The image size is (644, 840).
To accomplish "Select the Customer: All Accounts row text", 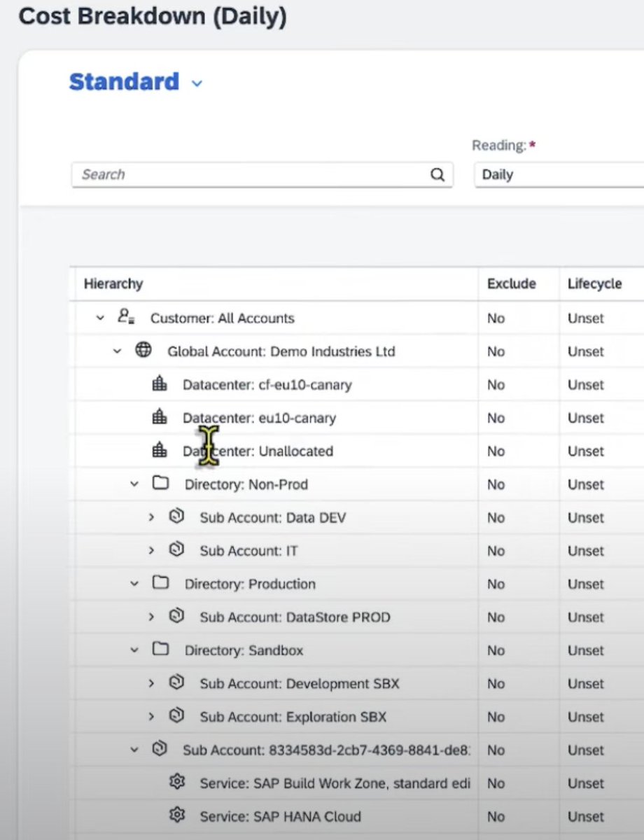I will click(x=223, y=318).
